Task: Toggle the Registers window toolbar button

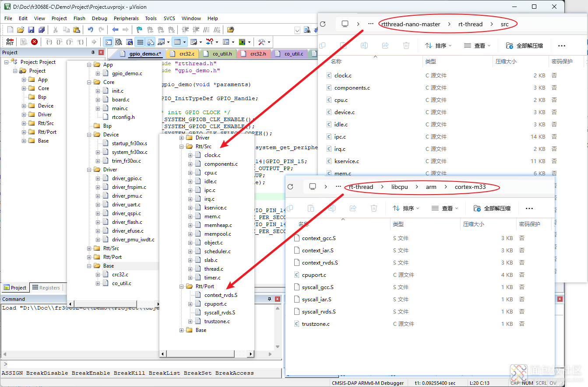Action: tap(140, 42)
